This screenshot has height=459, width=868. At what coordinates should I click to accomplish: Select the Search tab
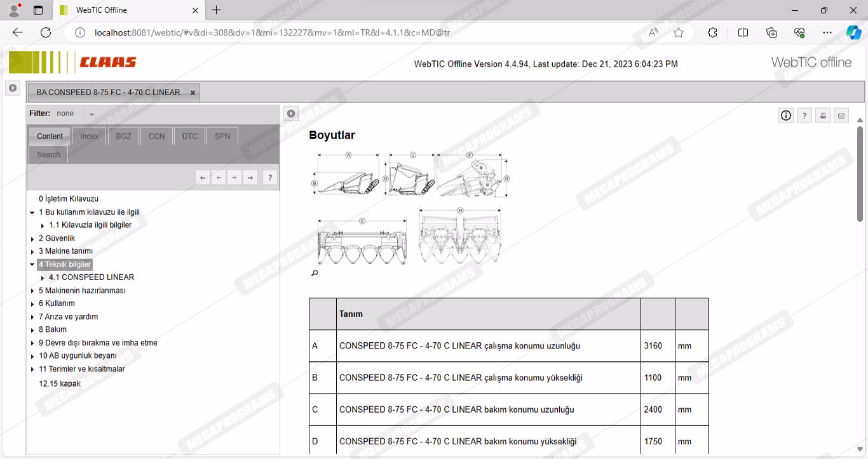click(x=48, y=155)
